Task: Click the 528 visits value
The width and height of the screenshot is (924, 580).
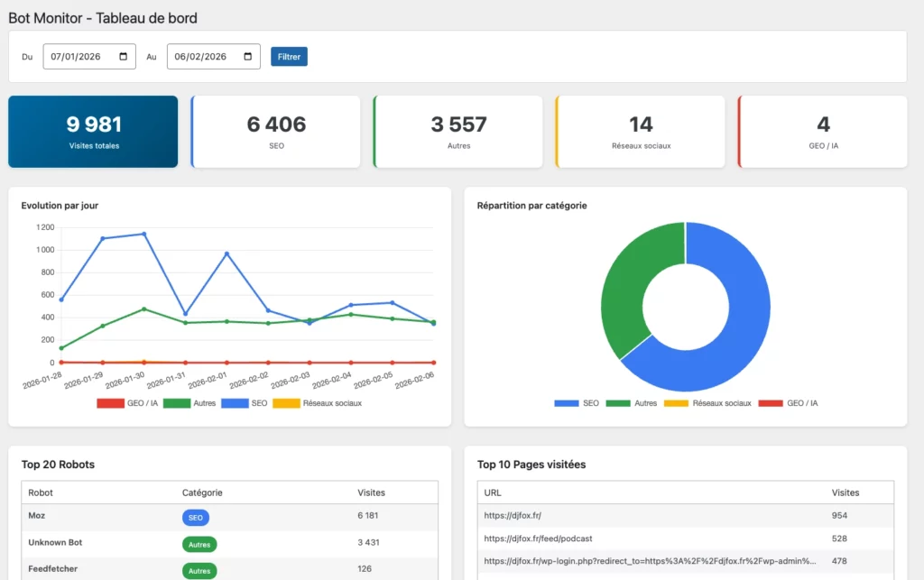Action: pyautogui.click(x=840, y=539)
